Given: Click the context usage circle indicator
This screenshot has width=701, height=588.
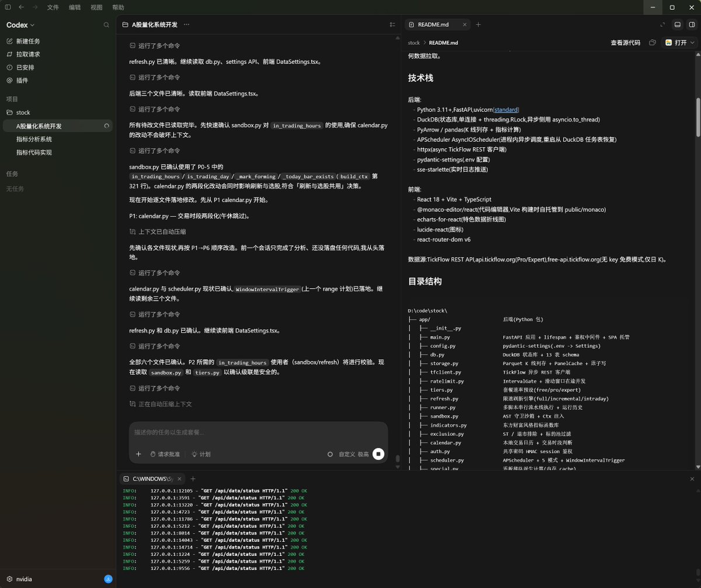Looking at the screenshot, I should coord(330,454).
